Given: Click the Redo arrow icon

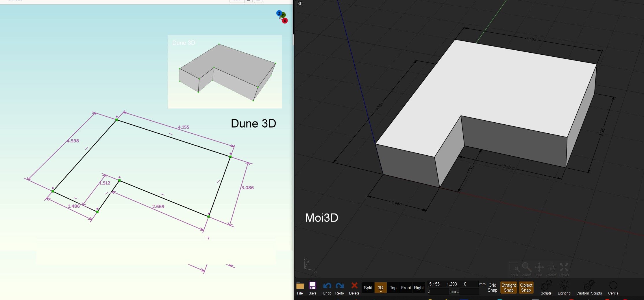Looking at the screenshot, I should coord(340,286).
